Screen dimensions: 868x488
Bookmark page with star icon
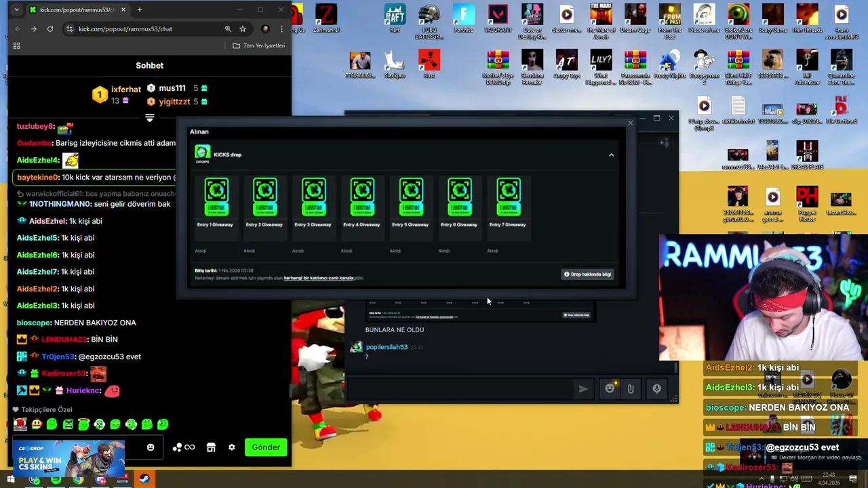243,29
